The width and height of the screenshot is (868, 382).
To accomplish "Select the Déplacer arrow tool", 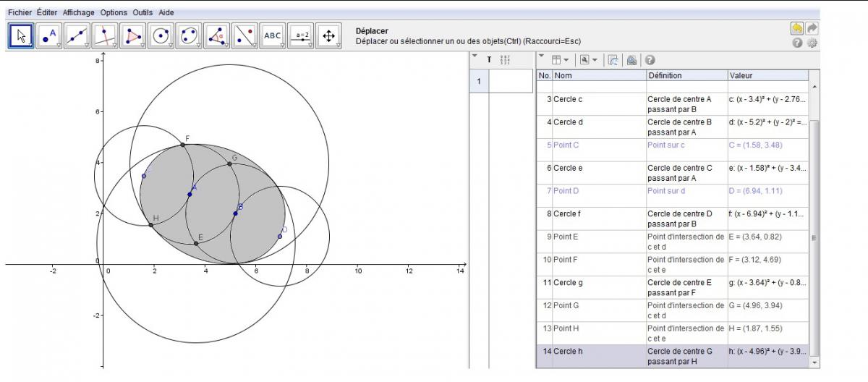I will tap(22, 35).
